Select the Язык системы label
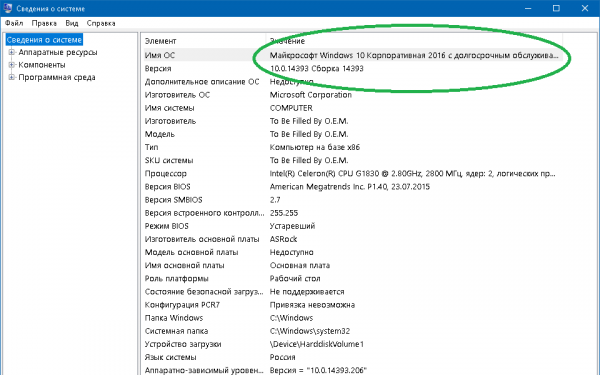This screenshot has width=600, height=375. pos(170,357)
